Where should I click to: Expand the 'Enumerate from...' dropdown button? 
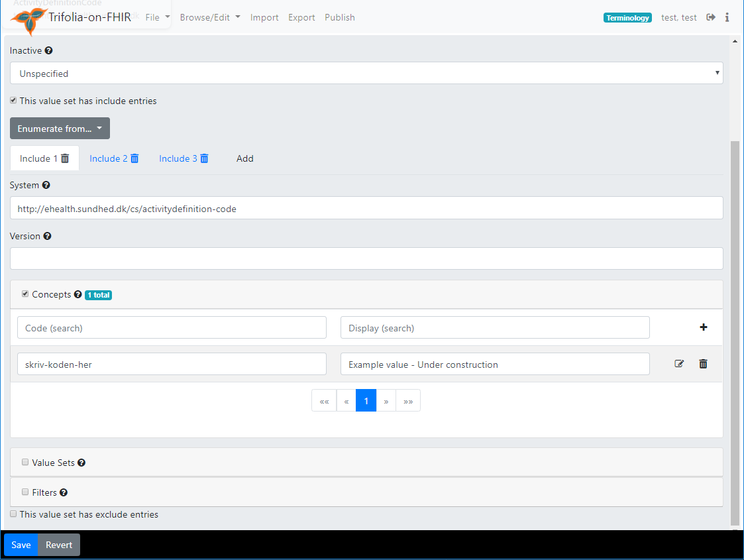[60, 129]
